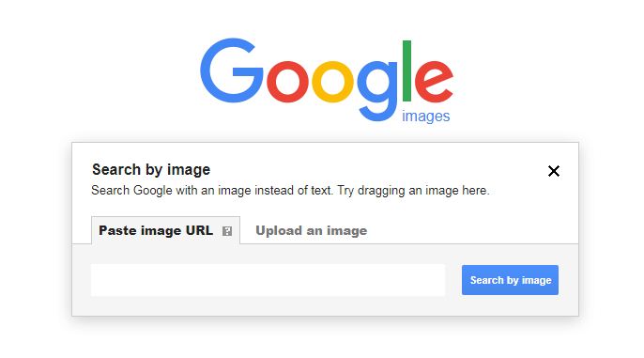Open the Upload an image tab
Viewport: 644px width, 358px height.
311,230
